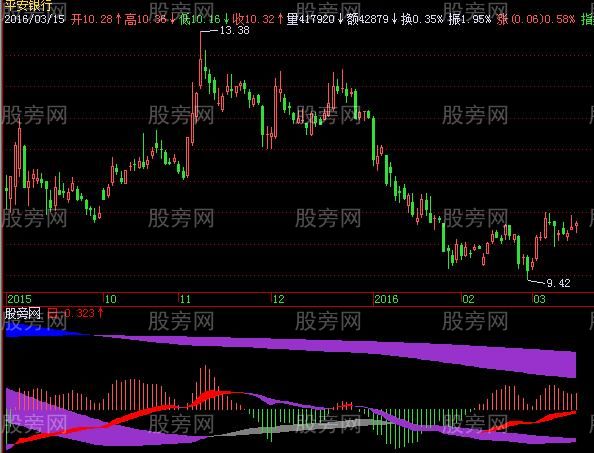Click the change 涨(0.06)0.58% value

coord(536,19)
